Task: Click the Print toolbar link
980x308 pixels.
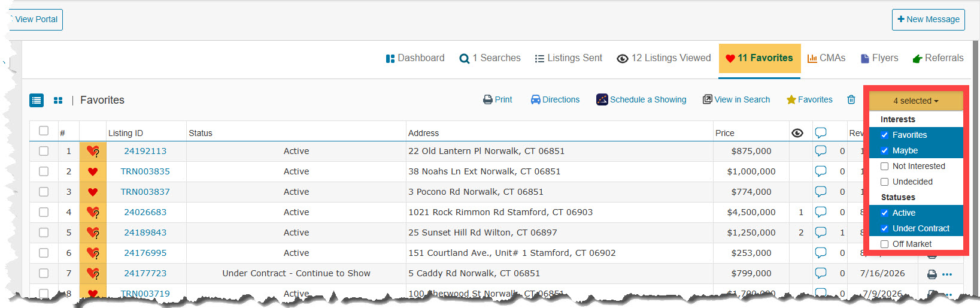Action: click(x=497, y=99)
